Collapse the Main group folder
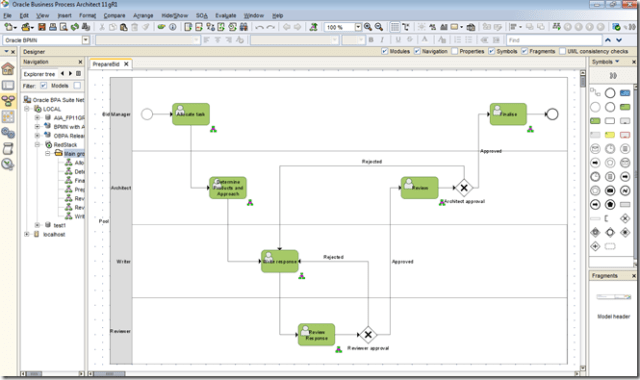The height and width of the screenshot is (380, 640). [47, 153]
